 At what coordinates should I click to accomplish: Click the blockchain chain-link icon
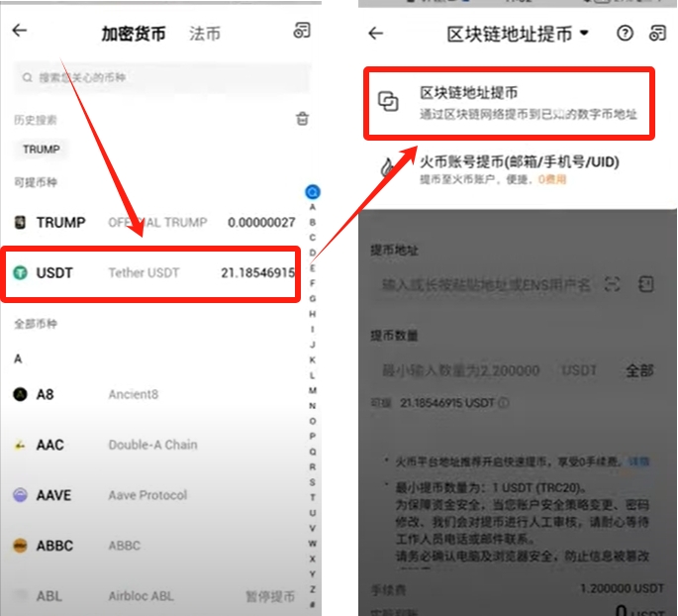click(388, 102)
